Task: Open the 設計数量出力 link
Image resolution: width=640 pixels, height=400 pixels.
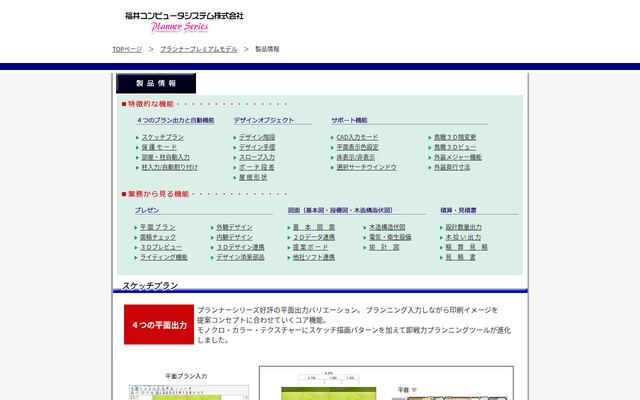Action: tap(463, 227)
